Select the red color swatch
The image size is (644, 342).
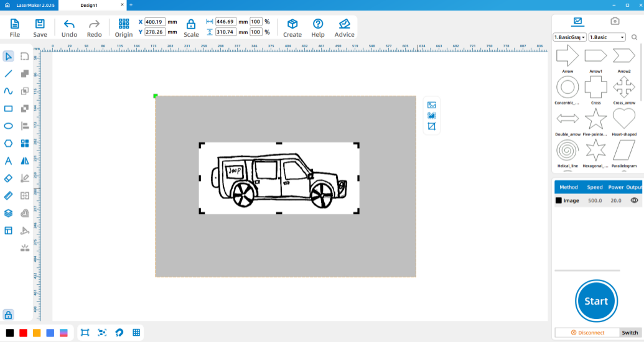coord(24,333)
